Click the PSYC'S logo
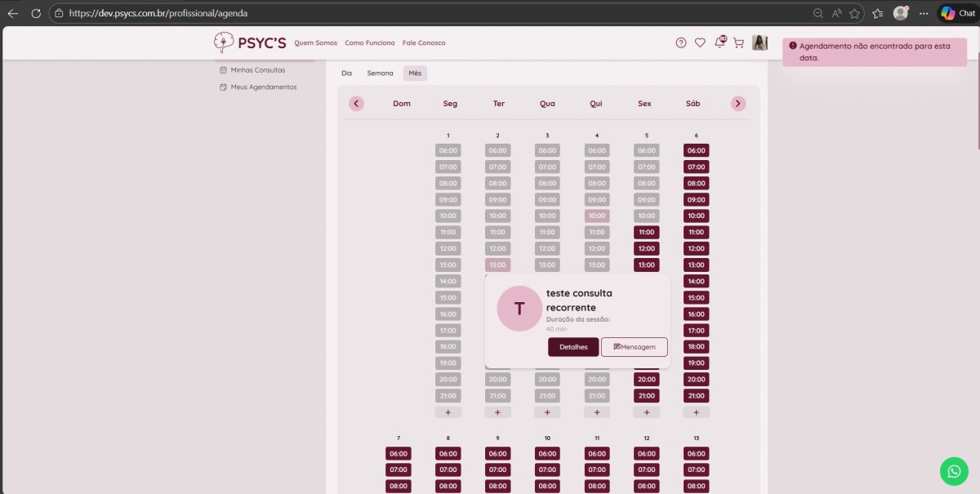Screen dimensions: 980x494 pos(250,42)
